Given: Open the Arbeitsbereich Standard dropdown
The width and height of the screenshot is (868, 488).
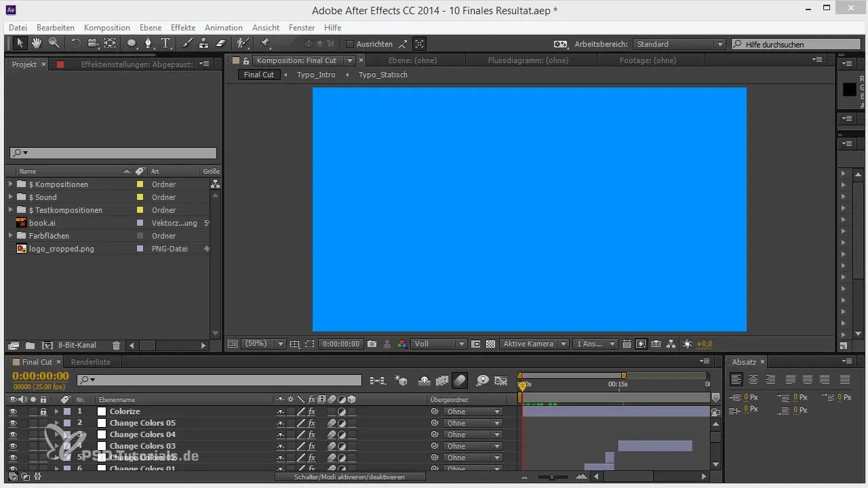Looking at the screenshot, I should [x=679, y=44].
